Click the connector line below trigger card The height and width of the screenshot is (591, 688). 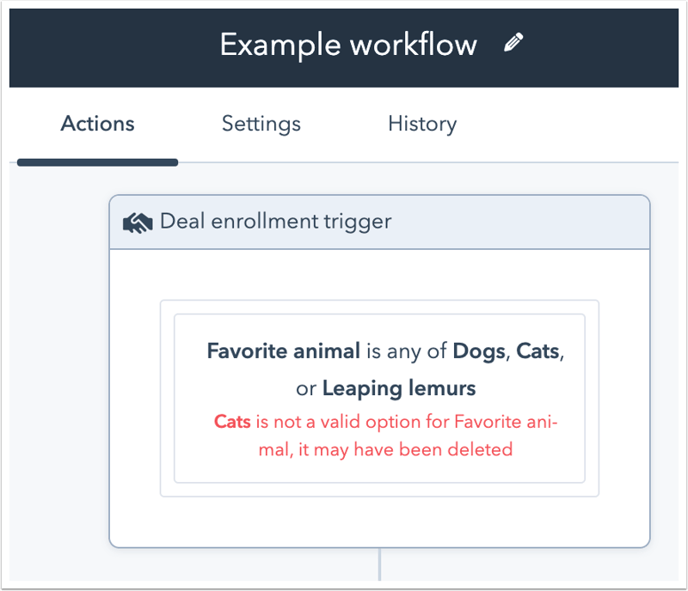[x=380, y=564]
